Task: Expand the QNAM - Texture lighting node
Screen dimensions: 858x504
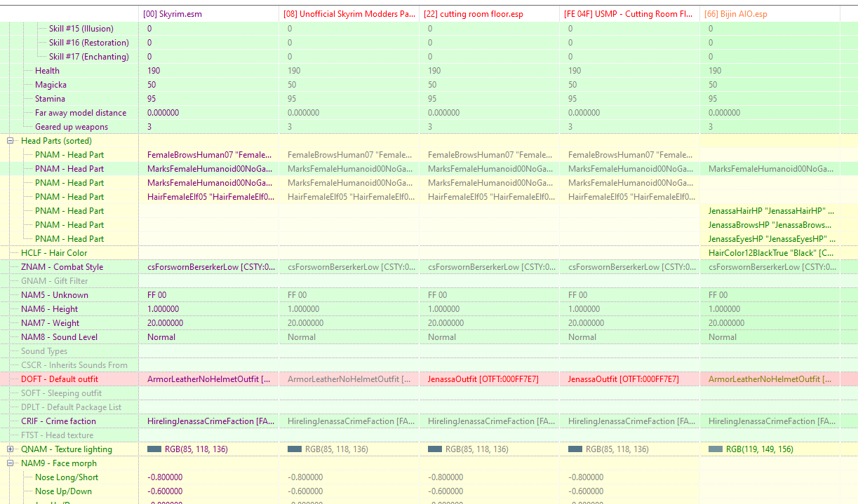Action: click(11, 449)
